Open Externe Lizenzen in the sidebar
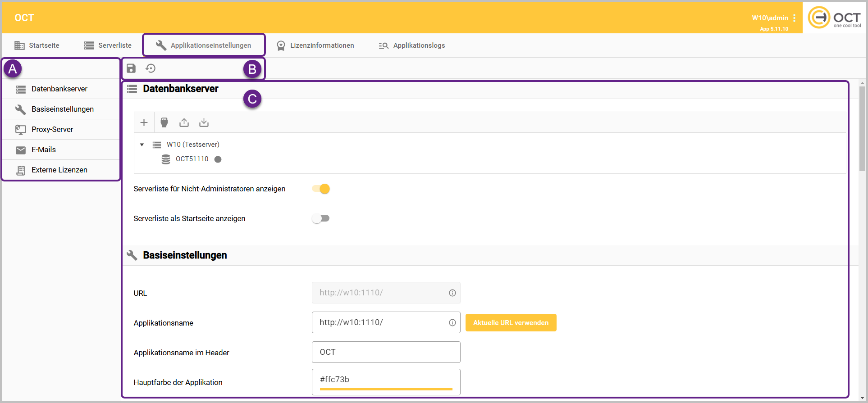The width and height of the screenshot is (868, 403). pyautogui.click(x=59, y=170)
